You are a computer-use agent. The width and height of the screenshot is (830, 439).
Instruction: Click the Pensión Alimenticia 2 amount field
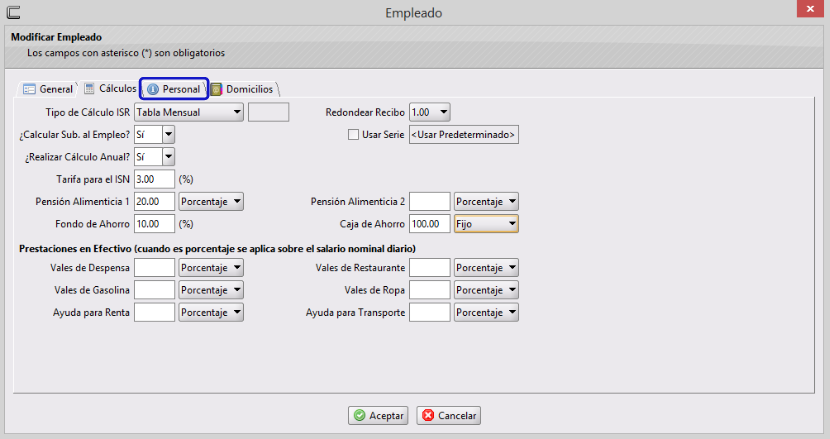click(x=429, y=201)
